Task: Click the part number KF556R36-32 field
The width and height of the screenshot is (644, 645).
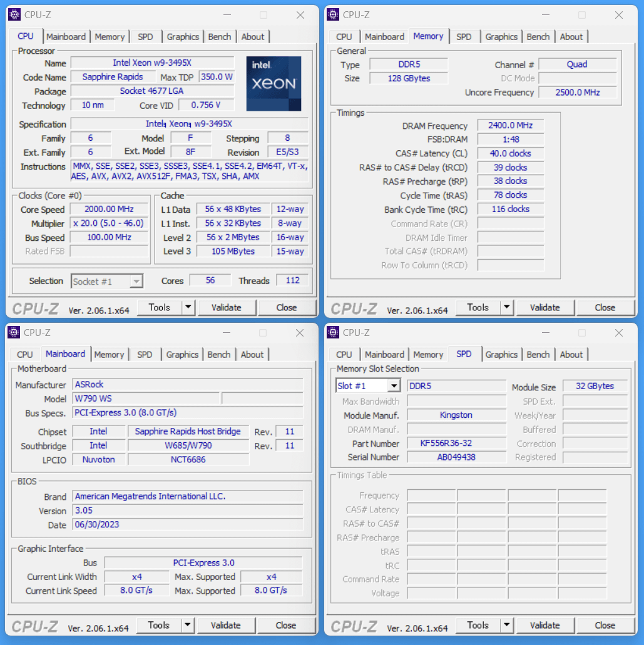Action: click(x=456, y=443)
